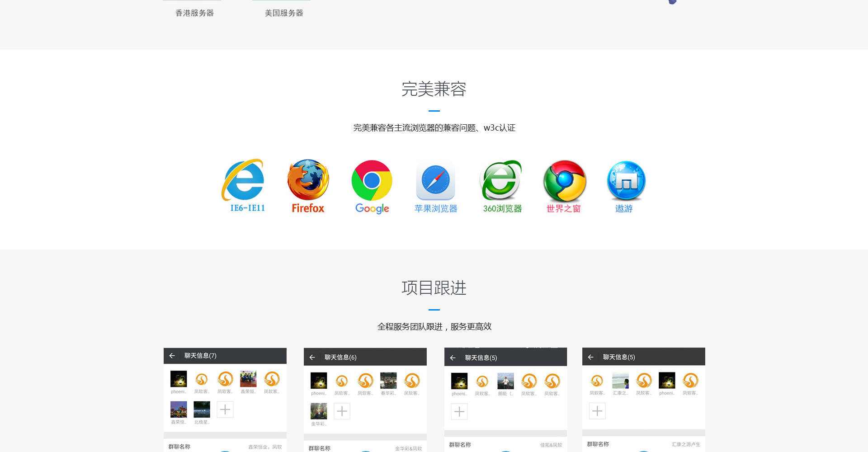This screenshot has width=868, height=452.
Task: Click the Safari 苹果浏览器 icon
Action: [x=435, y=180]
